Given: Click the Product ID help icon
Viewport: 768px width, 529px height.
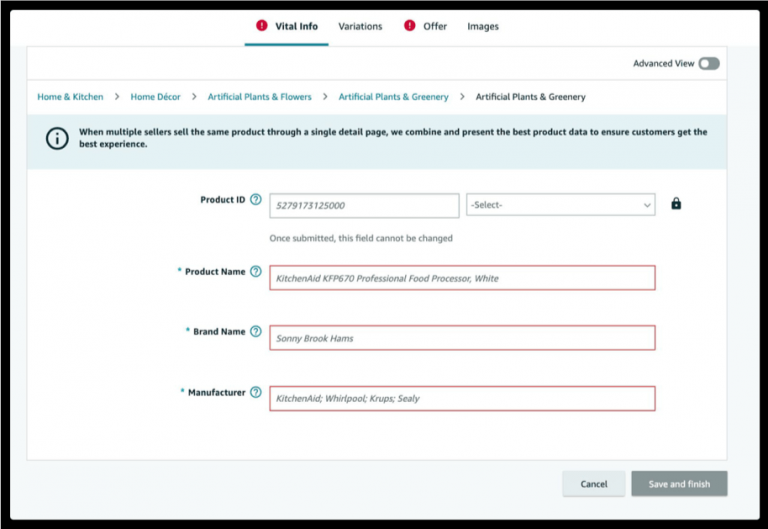Looking at the screenshot, I should pos(256,199).
